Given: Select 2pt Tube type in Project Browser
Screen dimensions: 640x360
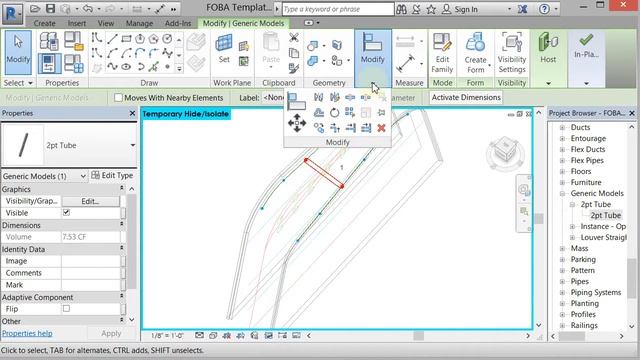Looking at the screenshot, I should pyautogui.click(x=606, y=215).
